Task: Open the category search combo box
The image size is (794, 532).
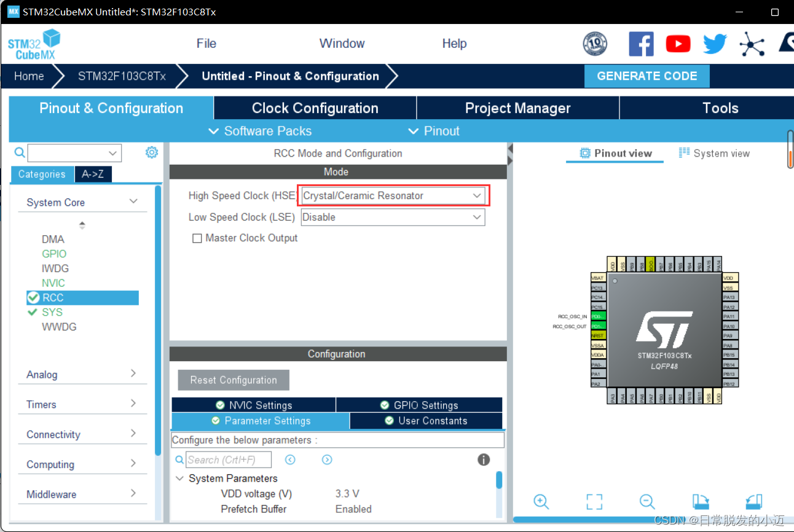Action: [x=74, y=153]
